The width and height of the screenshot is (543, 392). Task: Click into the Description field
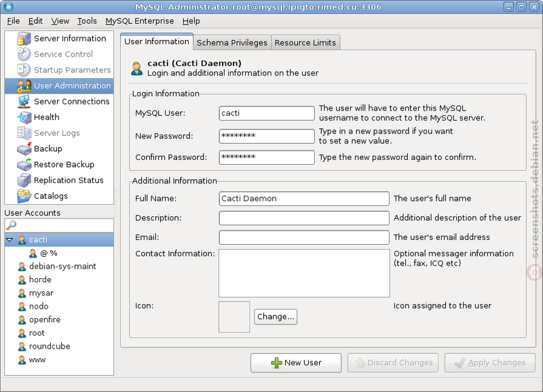coord(304,218)
